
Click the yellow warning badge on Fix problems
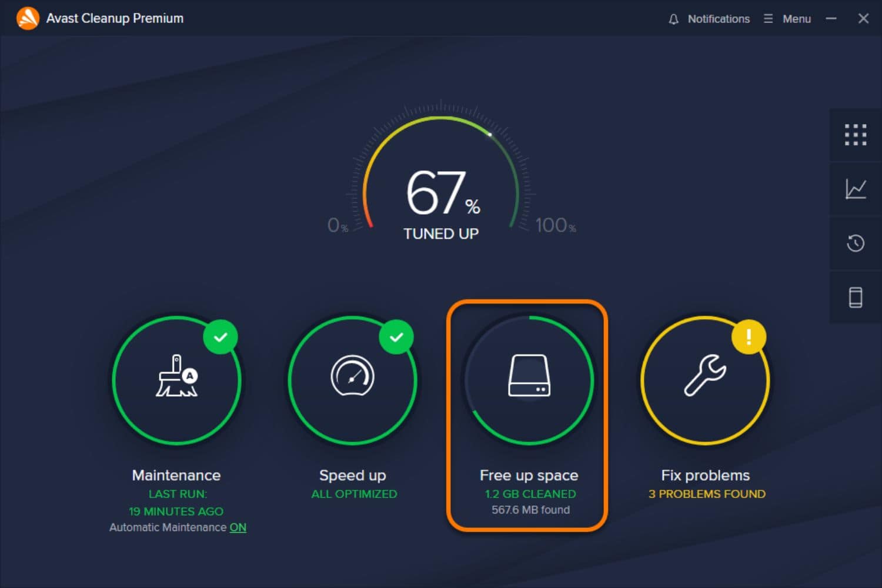point(749,337)
